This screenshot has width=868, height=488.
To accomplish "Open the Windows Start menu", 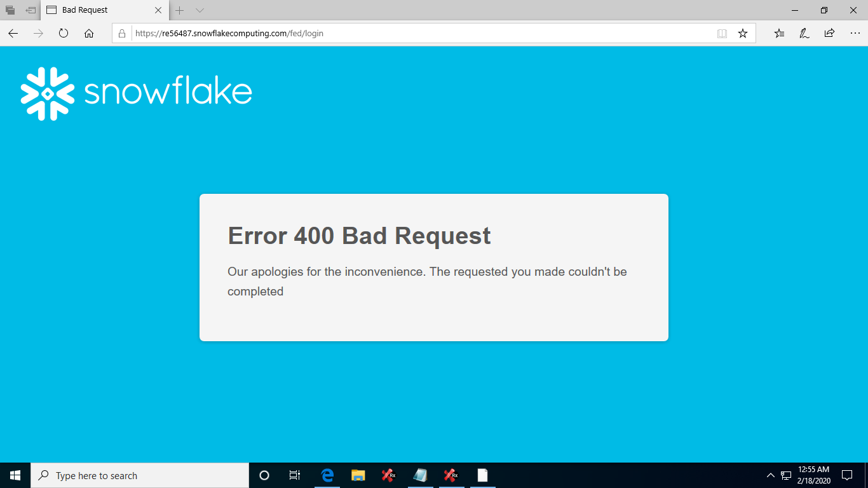I will click(15, 475).
